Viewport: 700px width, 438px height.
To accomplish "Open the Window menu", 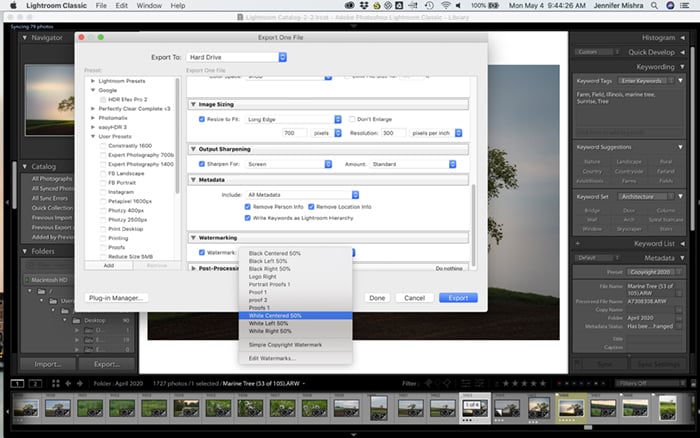I will point(149,5).
